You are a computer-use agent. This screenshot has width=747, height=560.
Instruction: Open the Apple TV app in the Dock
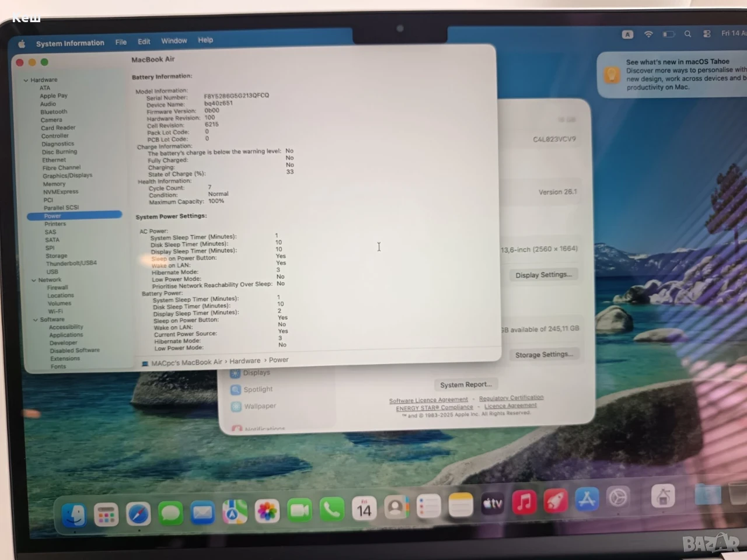(x=493, y=503)
